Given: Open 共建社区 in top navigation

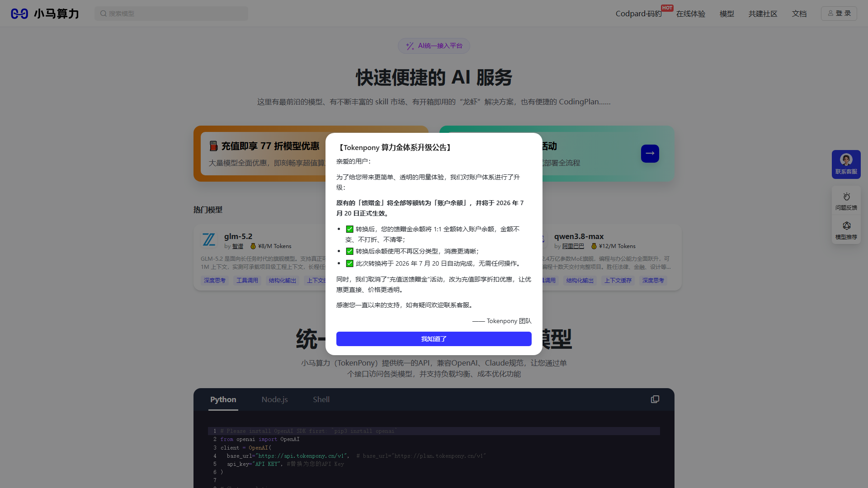Looking at the screenshot, I should tap(763, 14).
